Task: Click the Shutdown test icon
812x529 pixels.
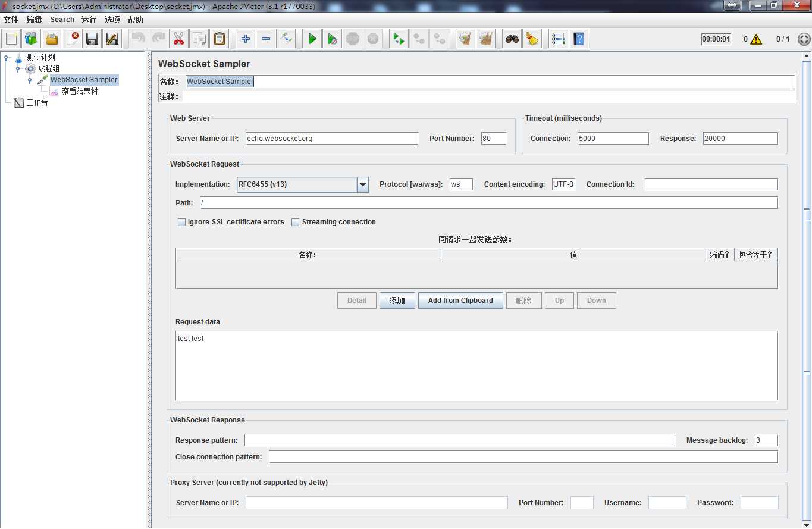Action: coord(373,39)
